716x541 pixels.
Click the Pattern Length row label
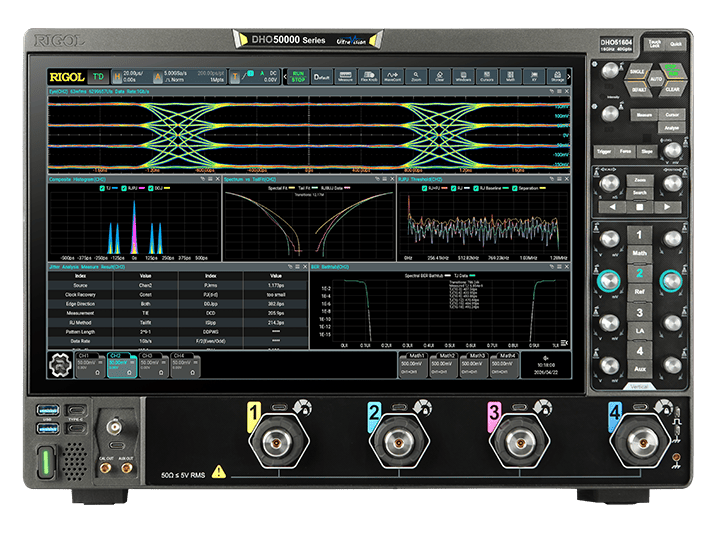[x=80, y=331]
